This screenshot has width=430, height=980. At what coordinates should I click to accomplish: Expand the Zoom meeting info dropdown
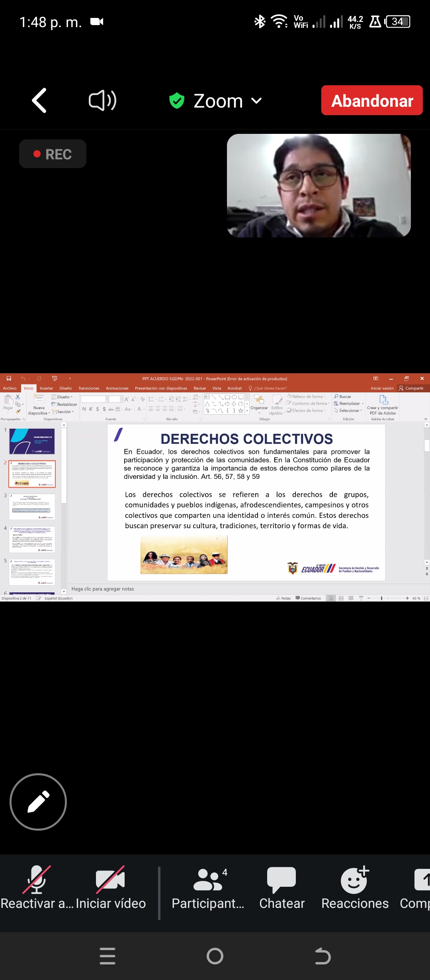pyautogui.click(x=257, y=101)
